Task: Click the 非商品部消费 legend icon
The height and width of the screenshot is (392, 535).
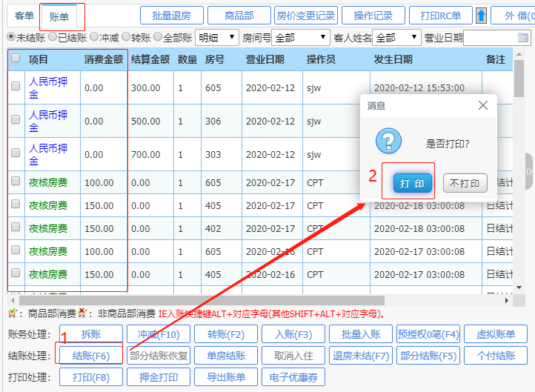Action: click(x=82, y=313)
